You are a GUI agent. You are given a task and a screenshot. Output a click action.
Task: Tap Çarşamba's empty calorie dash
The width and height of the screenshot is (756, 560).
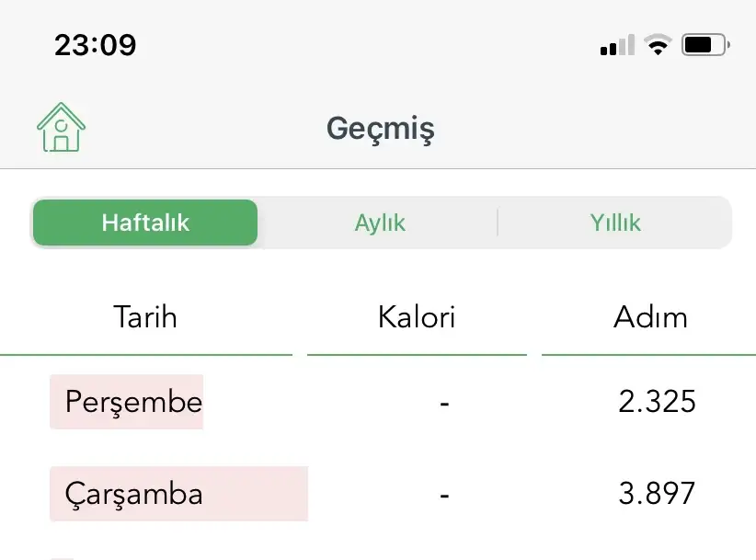(444, 494)
